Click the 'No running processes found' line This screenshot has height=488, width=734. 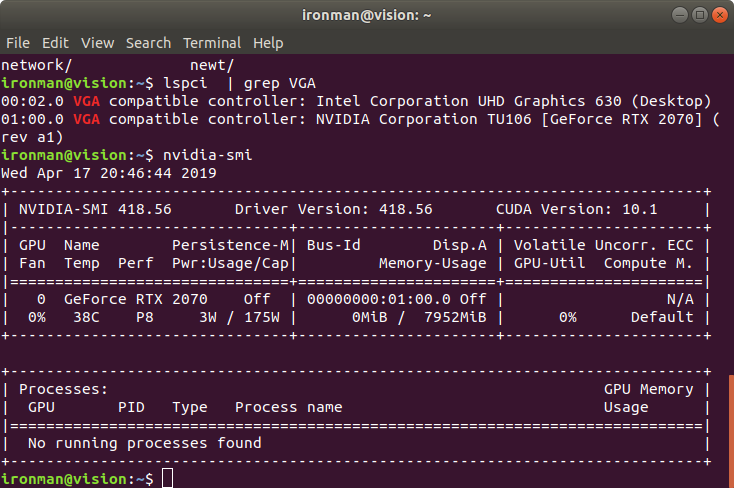(x=145, y=443)
